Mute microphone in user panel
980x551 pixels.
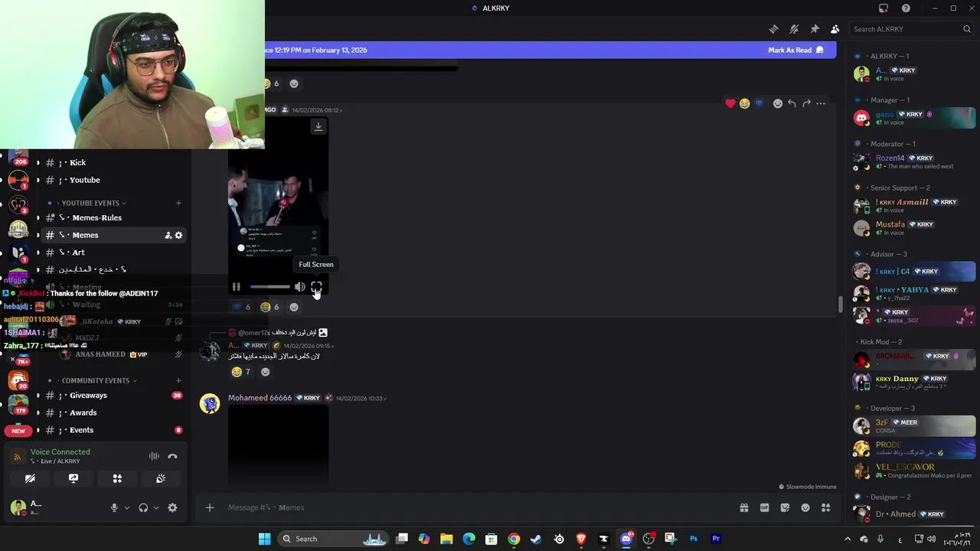pyautogui.click(x=114, y=507)
